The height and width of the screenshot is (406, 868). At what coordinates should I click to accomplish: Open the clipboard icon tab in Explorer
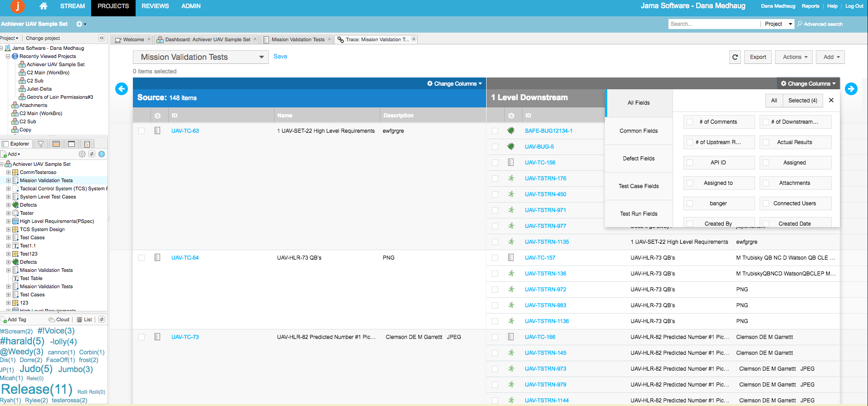(x=87, y=144)
